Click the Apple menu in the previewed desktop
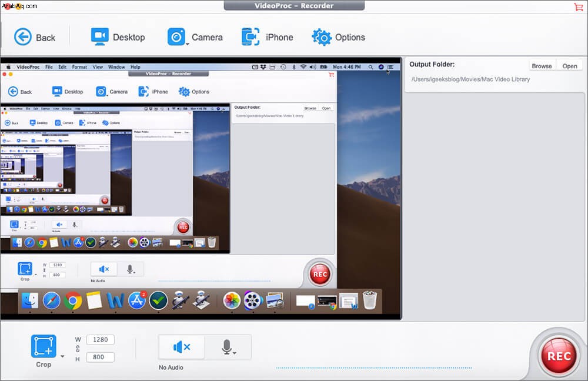The width and height of the screenshot is (588, 381). (x=8, y=67)
